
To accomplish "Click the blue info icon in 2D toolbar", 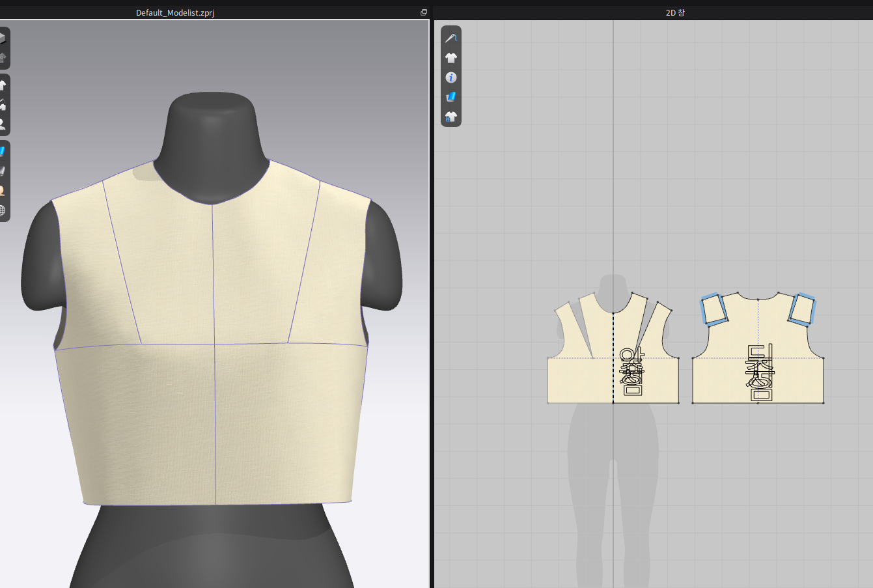I will click(x=451, y=77).
